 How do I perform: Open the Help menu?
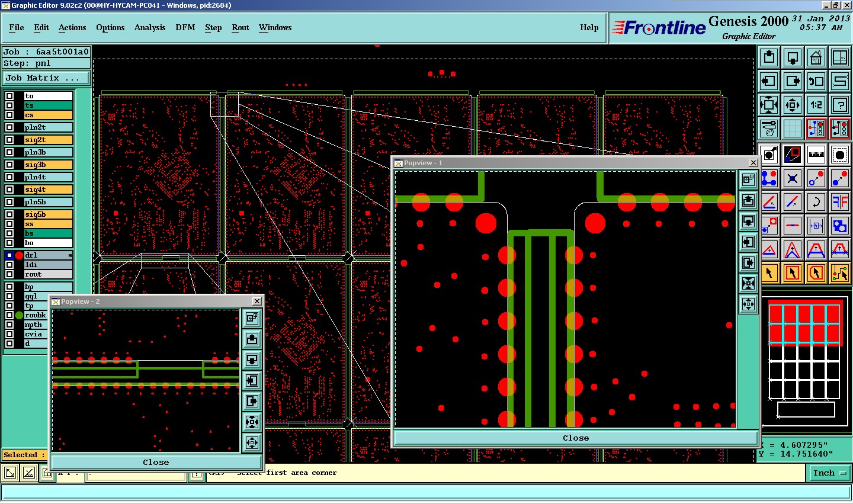(589, 27)
